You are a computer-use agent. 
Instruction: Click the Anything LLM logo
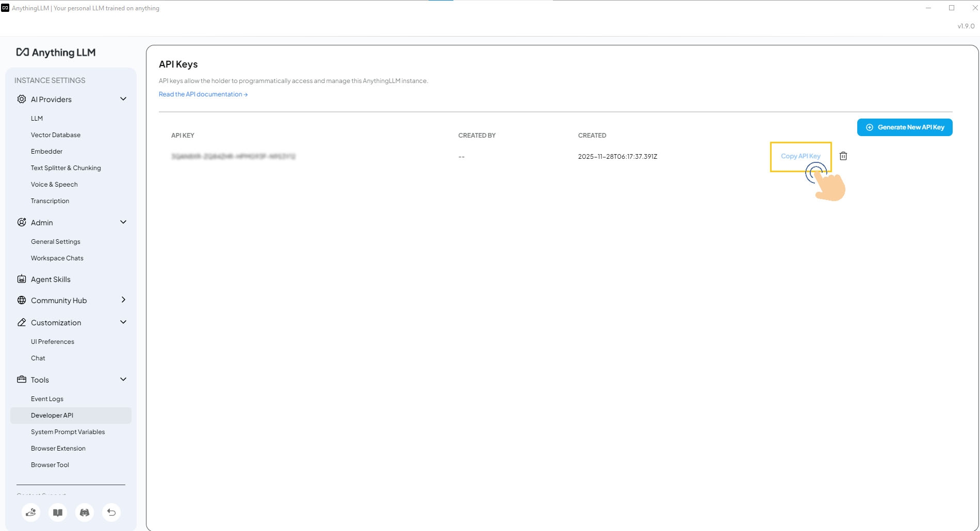[56, 52]
